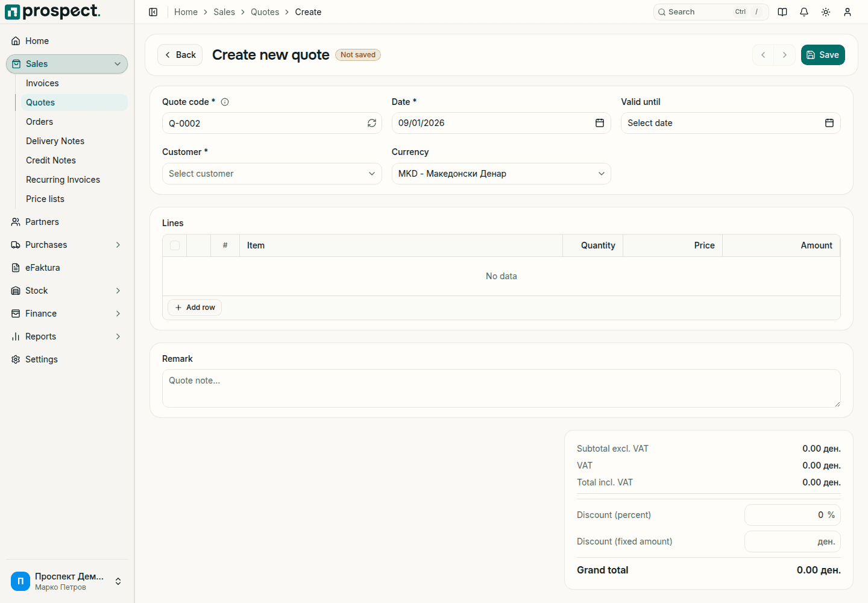
Task: Open Partners in the sidebar
Action: coord(67,222)
